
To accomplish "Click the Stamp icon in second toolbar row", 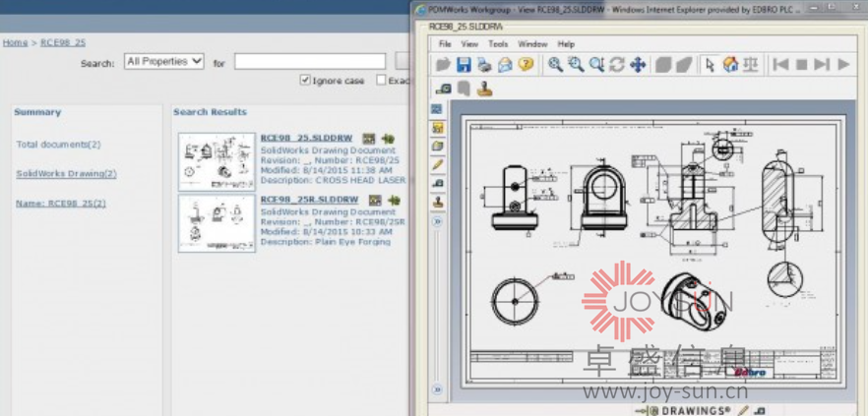I will click(x=484, y=89).
